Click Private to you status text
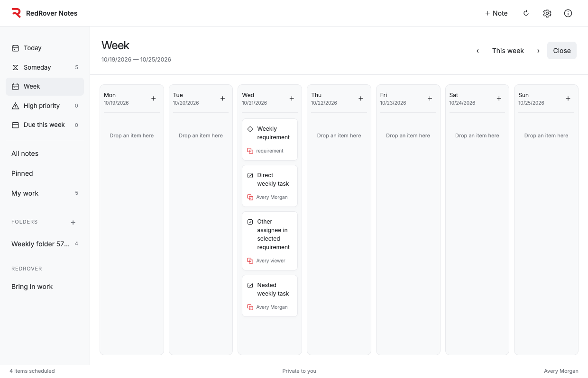 (x=299, y=371)
